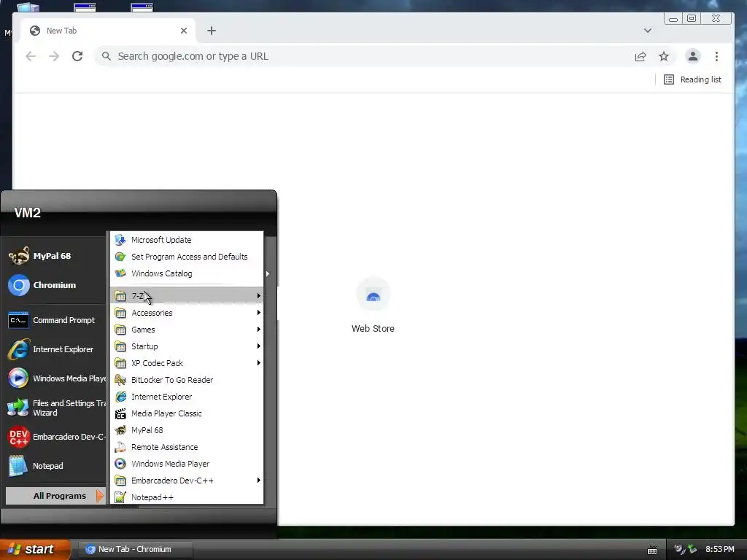Click the share page icon
The width and height of the screenshot is (747, 560).
[x=640, y=56]
